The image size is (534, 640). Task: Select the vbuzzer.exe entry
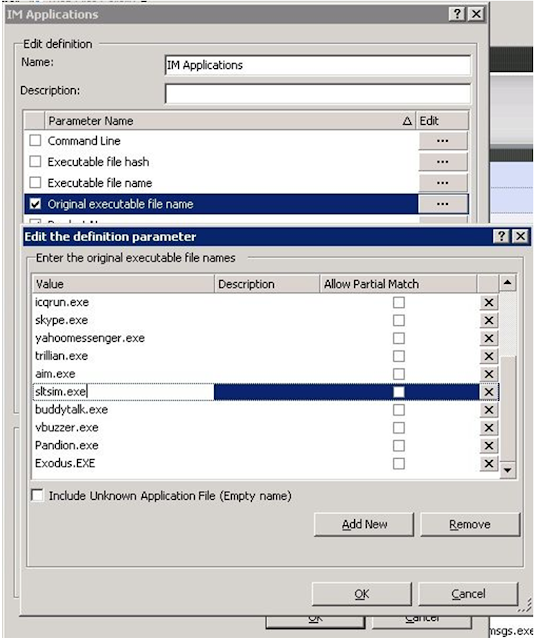click(67, 428)
